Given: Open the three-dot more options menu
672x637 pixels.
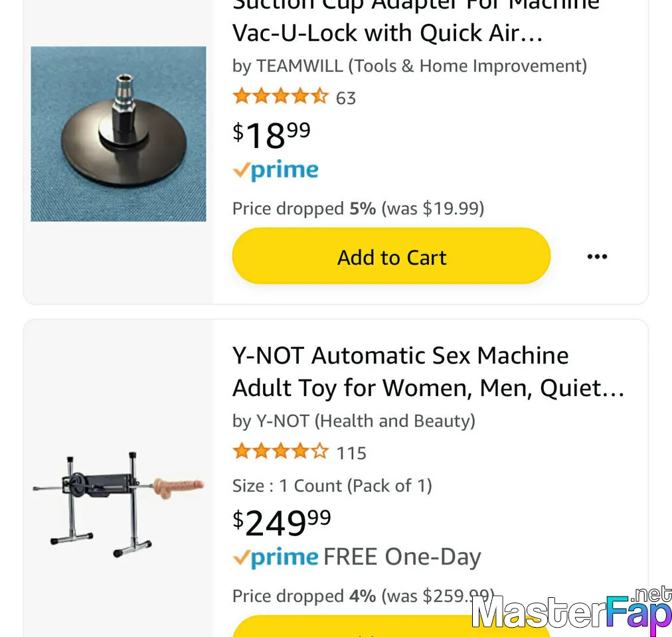Looking at the screenshot, I should [597, 257].
